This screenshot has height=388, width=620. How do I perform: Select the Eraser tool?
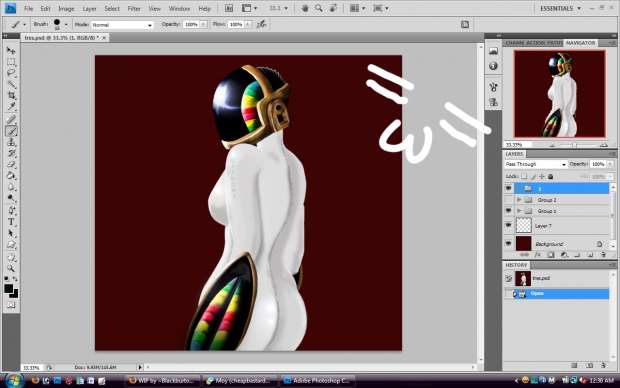click(11, 164)
